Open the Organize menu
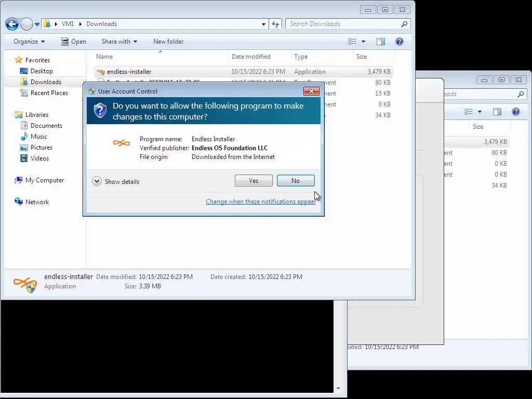The image size is (532, 399). [29, 42]
